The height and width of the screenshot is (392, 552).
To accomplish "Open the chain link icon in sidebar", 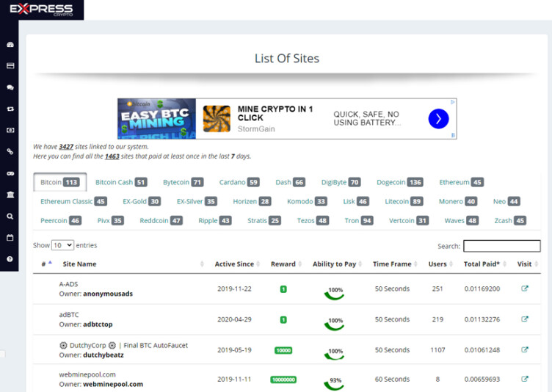I will tap(10, 152).
